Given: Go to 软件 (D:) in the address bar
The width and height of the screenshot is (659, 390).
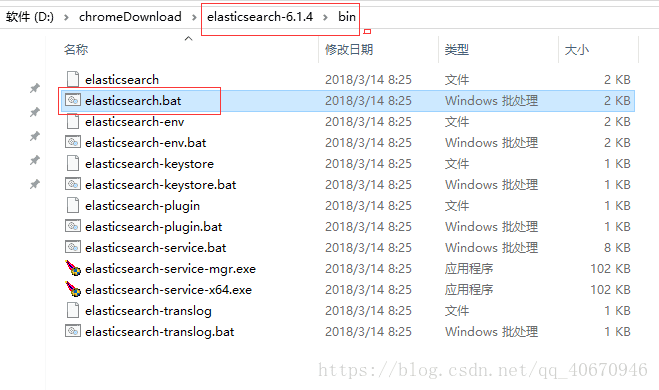Looking at the screenshot, I should [x=29, y=17].
